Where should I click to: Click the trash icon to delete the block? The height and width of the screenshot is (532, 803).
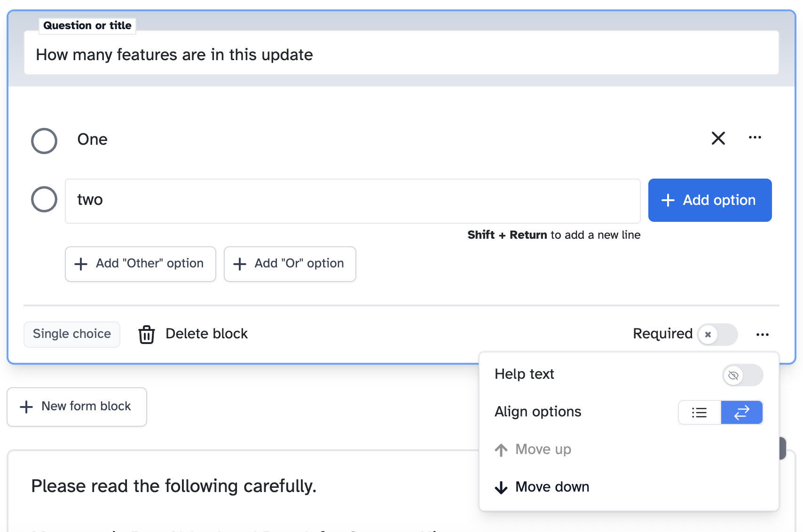click(146, 334)
